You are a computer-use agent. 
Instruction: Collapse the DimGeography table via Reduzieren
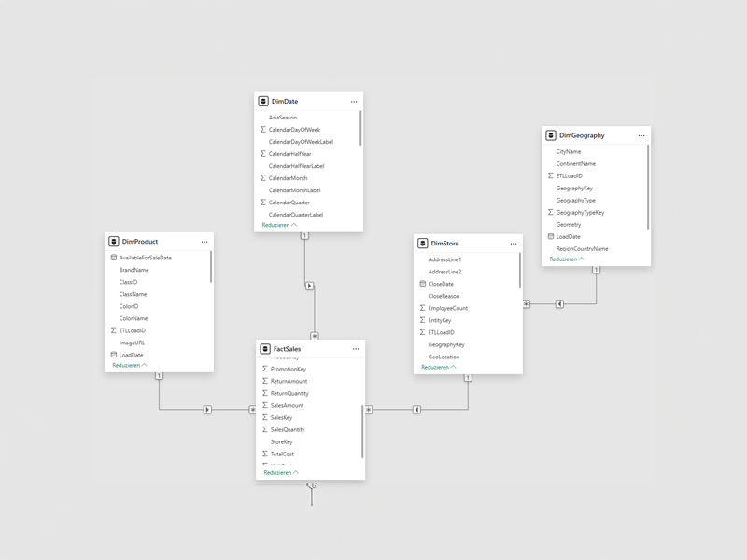[567, 259]
